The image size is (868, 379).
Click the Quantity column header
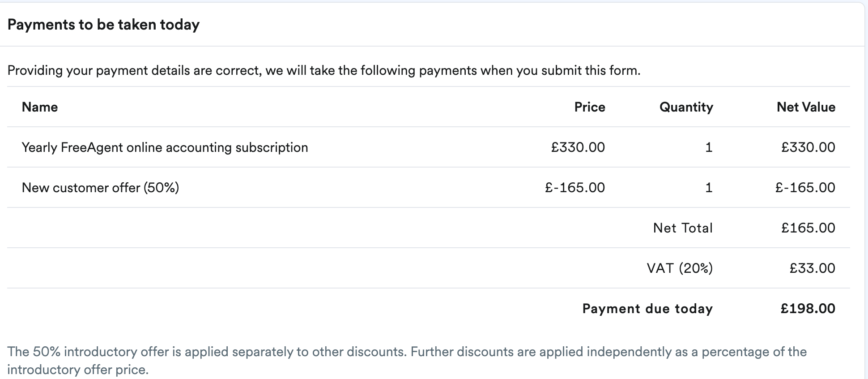point(686,107)
